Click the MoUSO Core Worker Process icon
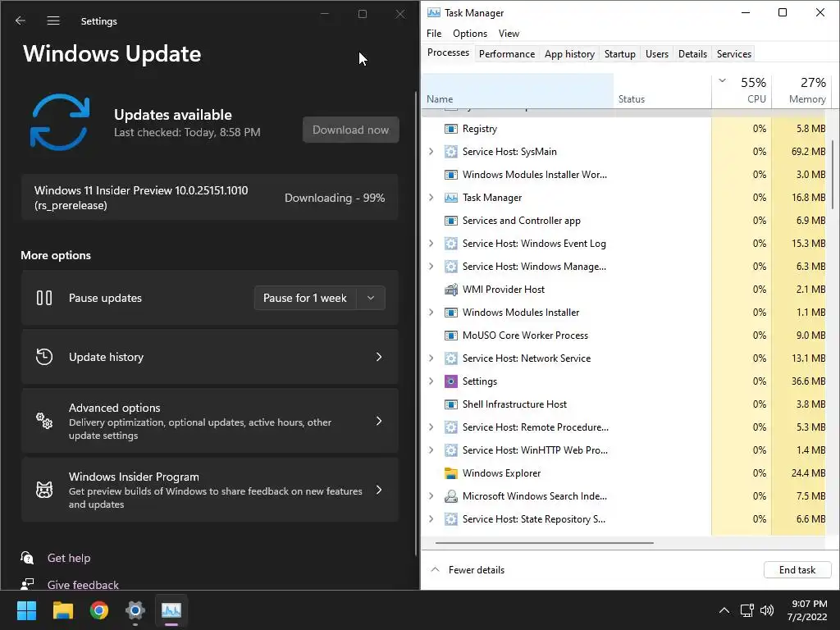Viewport: 840px width, 630px height. pos(451,336)
